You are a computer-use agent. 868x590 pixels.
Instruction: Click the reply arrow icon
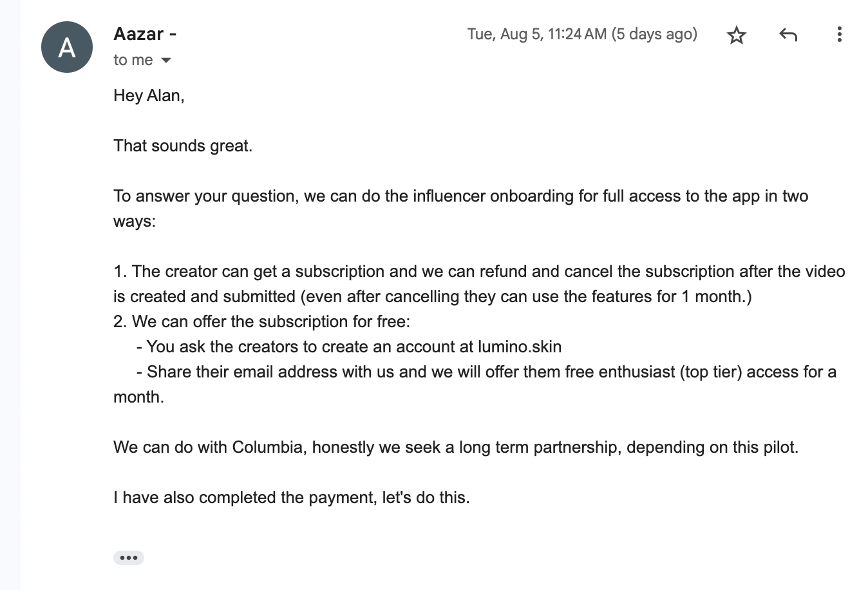pos(788,35)
